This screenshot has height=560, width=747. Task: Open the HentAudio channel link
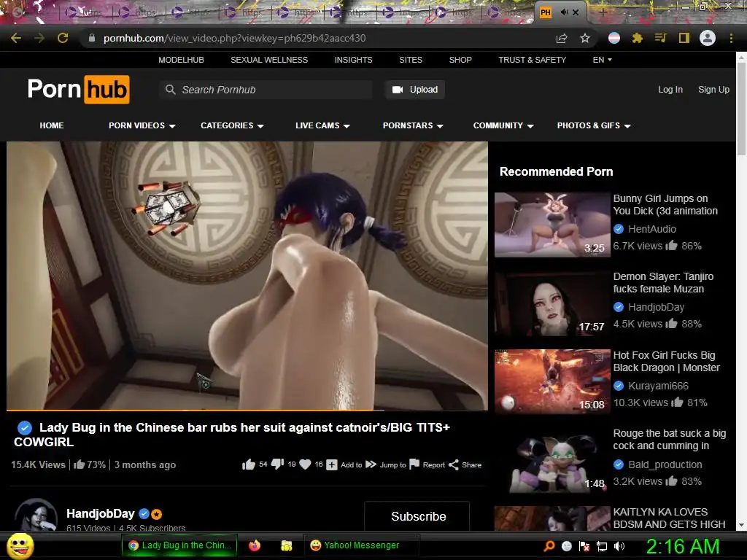click(x=651, y=229)
